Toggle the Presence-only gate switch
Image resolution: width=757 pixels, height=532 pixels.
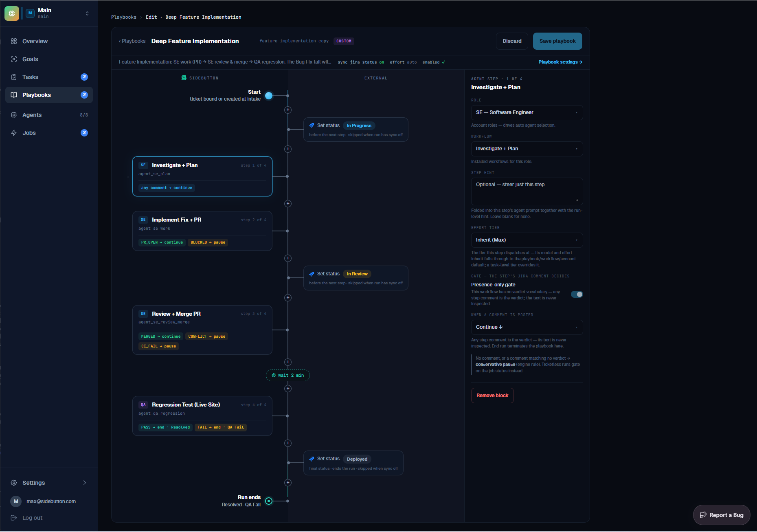577,294
